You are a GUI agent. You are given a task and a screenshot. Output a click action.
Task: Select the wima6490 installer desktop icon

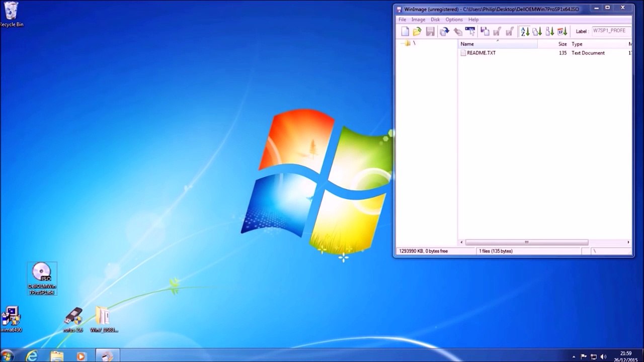(11, 319)
